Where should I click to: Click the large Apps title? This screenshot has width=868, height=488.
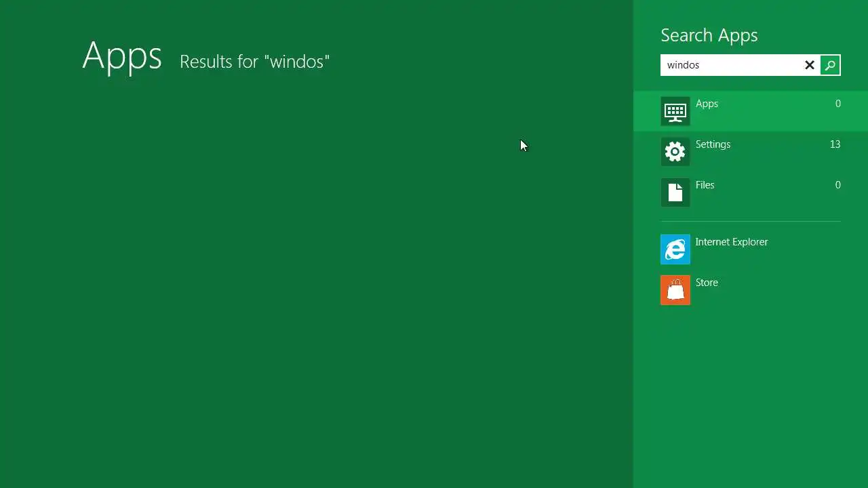[122, 56]
